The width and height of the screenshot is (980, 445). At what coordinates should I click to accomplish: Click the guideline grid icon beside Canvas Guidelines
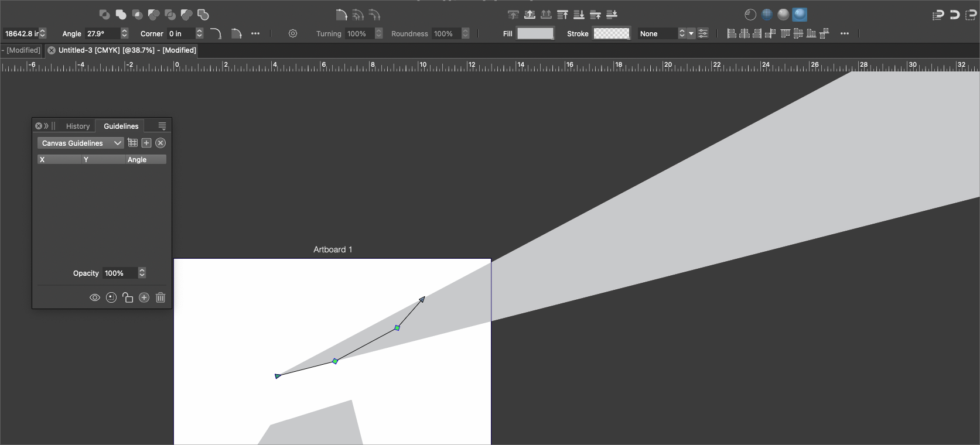[x=133, y=143]
